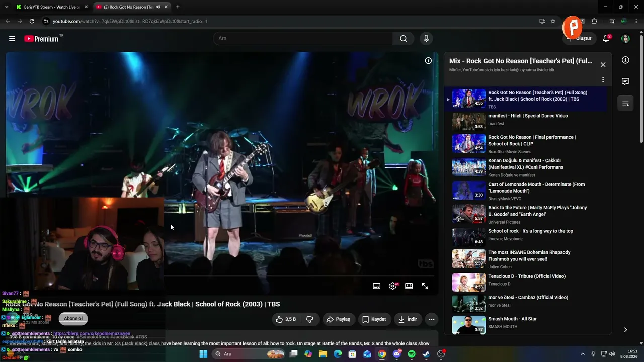
Task: Open Mix playlist options menu
Action: point(603,80)
